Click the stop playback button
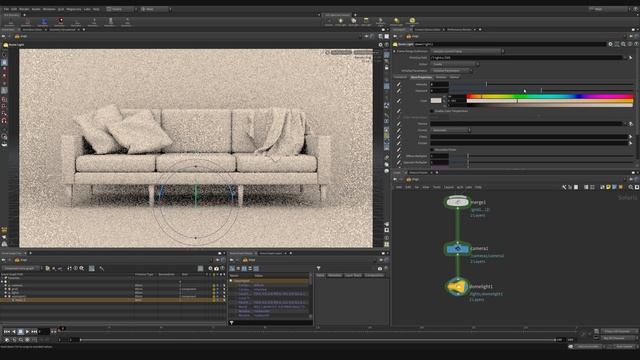 tap(20, 331)
